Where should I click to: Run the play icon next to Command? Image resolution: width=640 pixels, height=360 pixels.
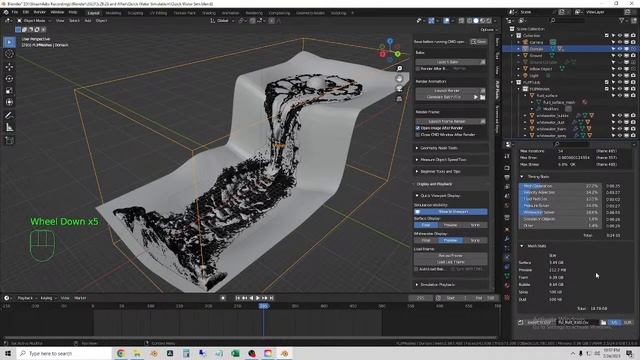(476, 97)
